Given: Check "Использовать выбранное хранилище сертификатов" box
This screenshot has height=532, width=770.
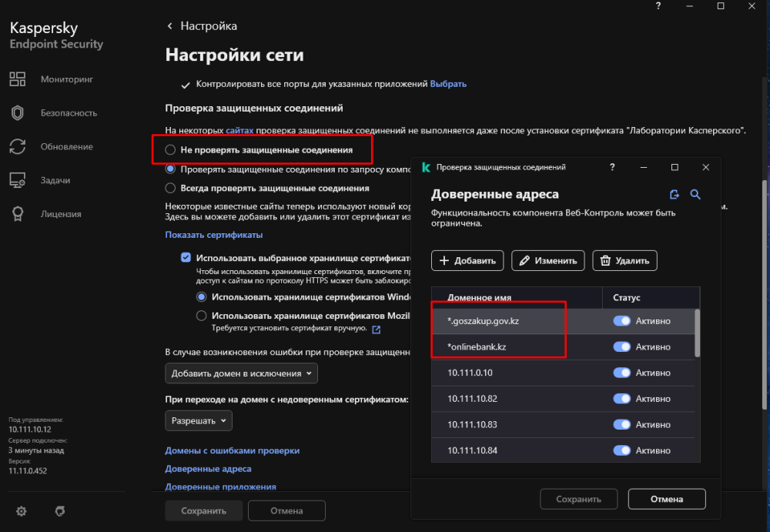Looking at the screenshot, I should pyautogui.click(x=186, y=259).
